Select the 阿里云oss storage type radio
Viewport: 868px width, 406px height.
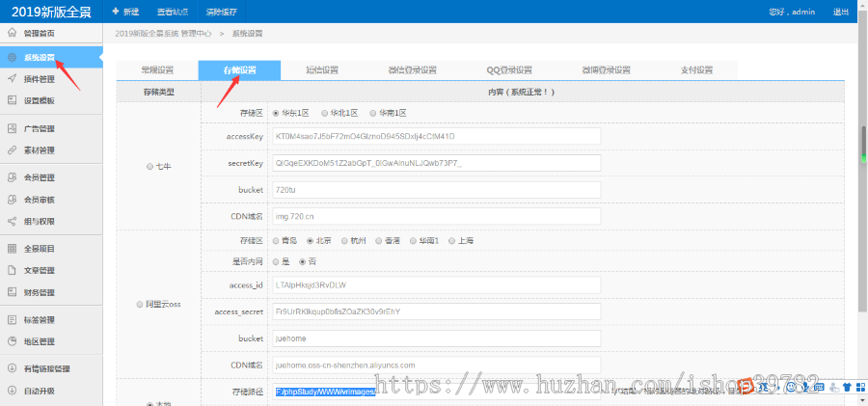pyautogui.click(x=140, y=305)
